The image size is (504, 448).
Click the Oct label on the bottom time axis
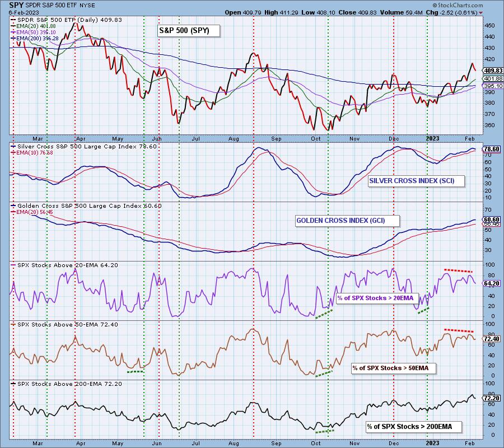(316, 444)
